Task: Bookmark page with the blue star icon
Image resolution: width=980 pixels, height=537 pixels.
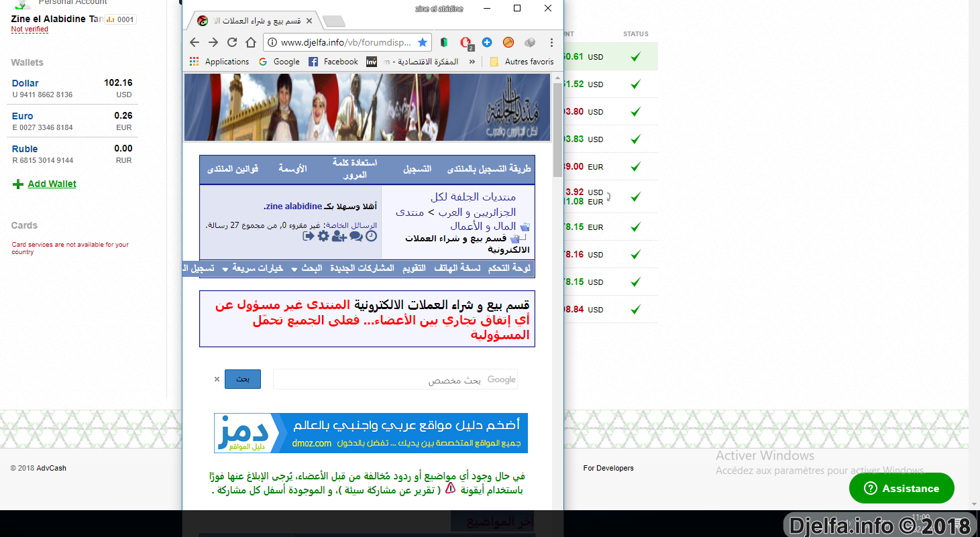Action: (423, 42)
